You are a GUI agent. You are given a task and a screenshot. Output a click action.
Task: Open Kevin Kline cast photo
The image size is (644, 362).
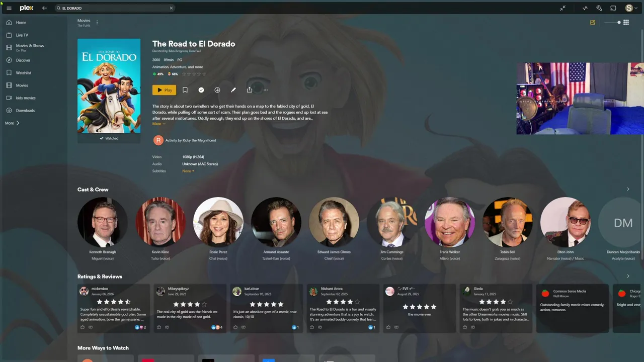point(160,222)
